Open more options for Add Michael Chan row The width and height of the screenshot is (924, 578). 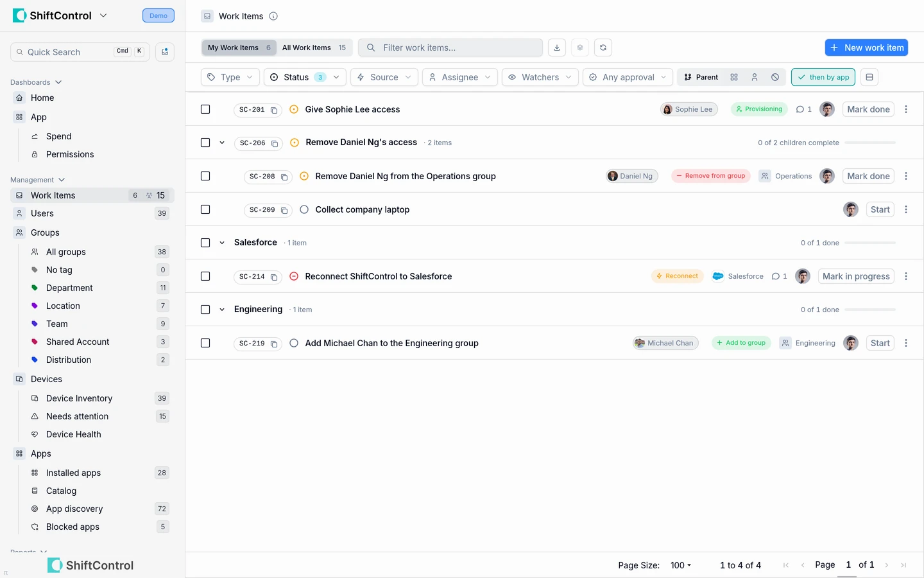[x=906, y=343]
